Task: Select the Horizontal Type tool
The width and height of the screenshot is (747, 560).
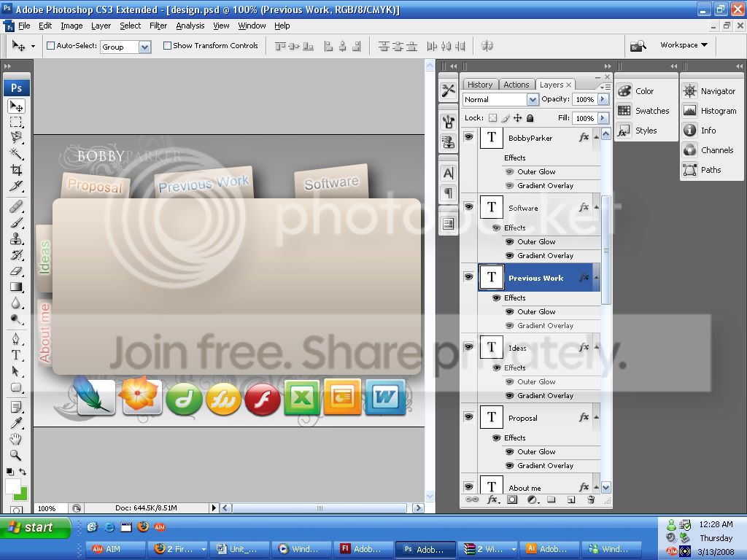Action: pos(16,355)
